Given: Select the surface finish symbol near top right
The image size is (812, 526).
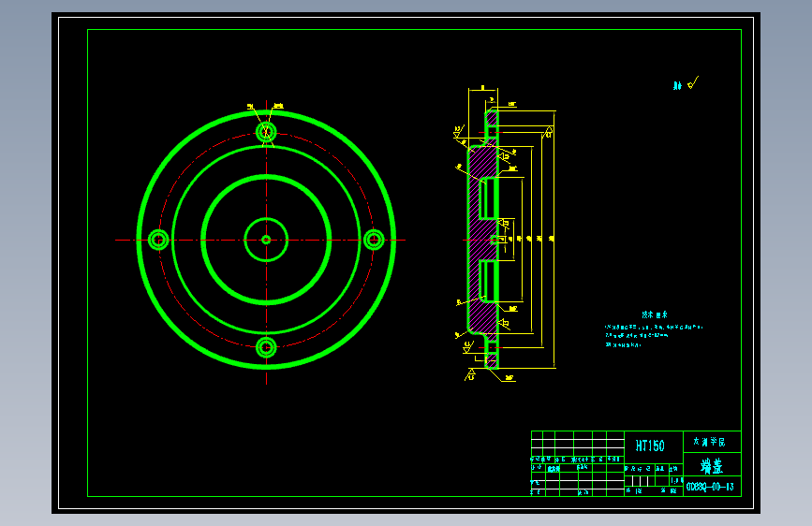Looking at the screenshot, I should tap(693, 83).
